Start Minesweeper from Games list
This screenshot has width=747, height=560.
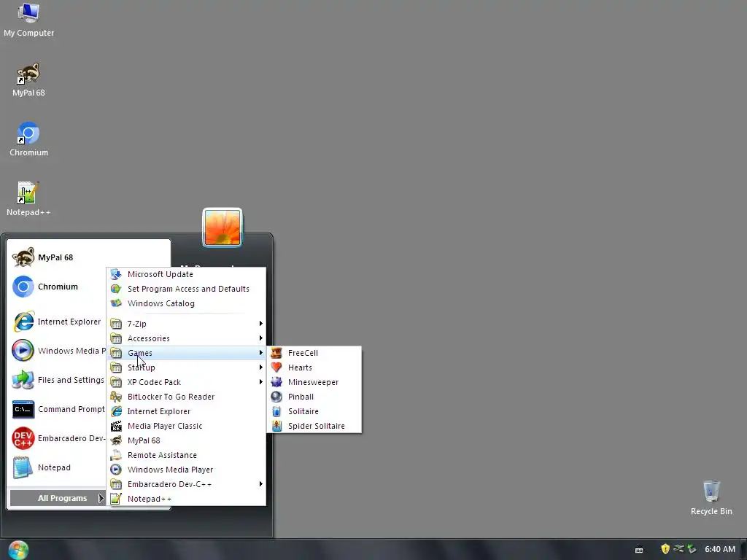pos(314,382)
